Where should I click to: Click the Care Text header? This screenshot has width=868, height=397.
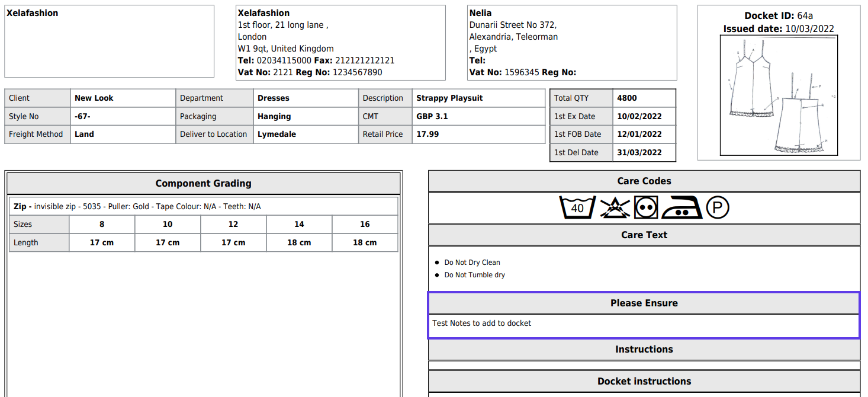pyautogui.click(x=644, y=235)
